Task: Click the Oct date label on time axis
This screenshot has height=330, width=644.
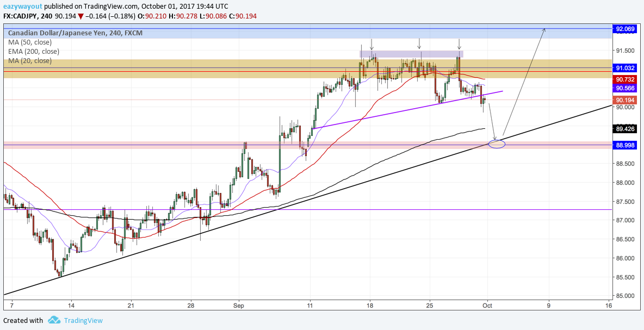Action: coord(487,306)
